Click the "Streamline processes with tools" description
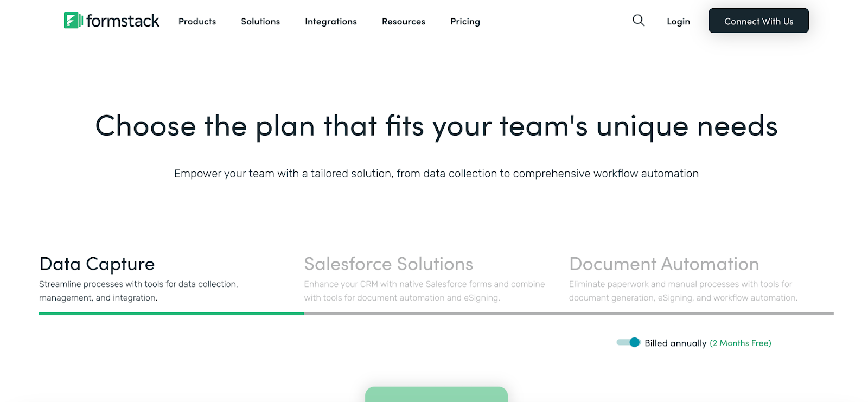 tap(138, 291)
